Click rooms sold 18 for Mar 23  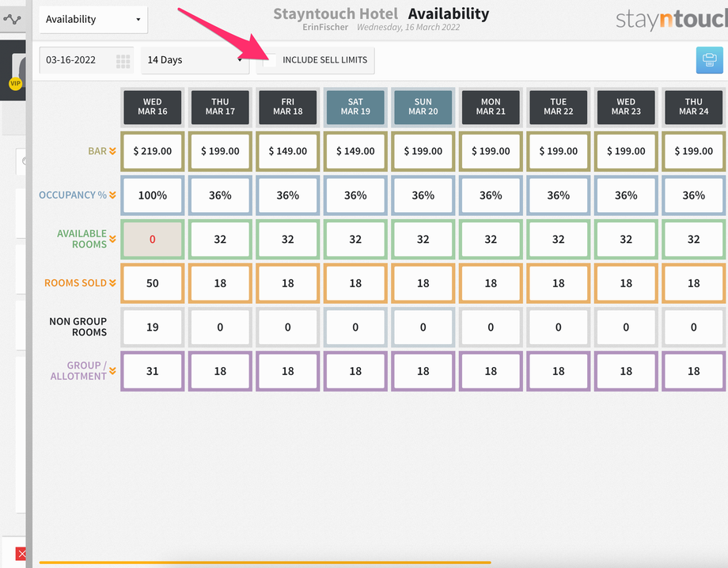click(x=626, y=283)
